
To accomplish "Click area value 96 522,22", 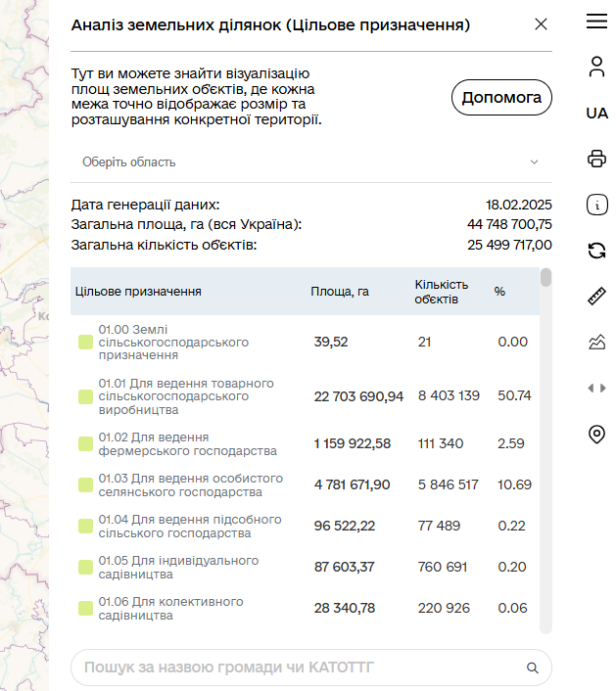I will coord(345,526).
